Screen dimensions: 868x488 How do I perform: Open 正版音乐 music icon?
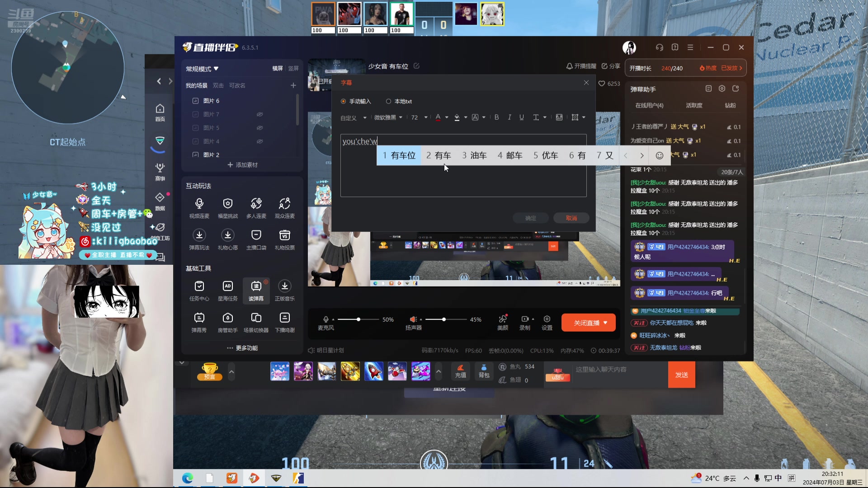[285, 291]
